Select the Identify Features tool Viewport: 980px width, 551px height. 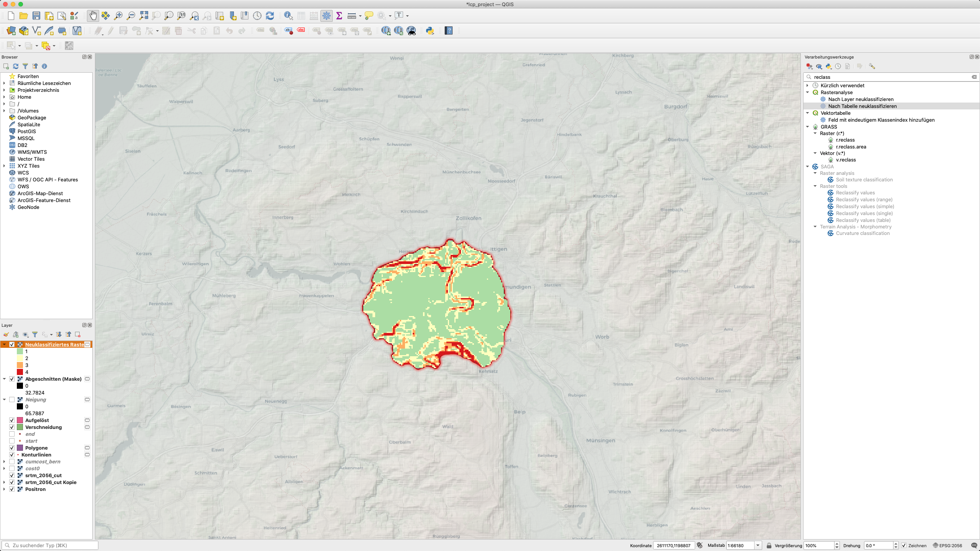click(x=288, y=16)
